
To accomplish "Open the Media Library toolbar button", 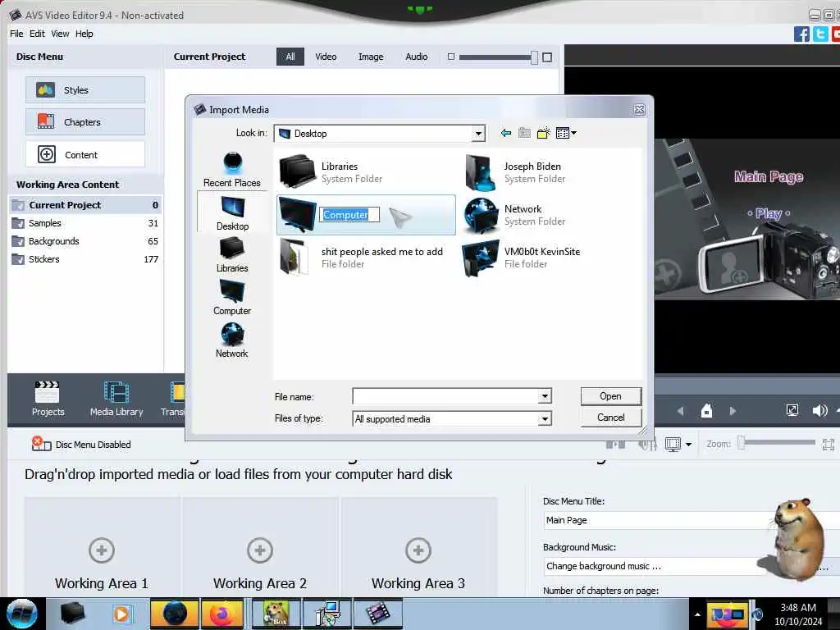I will click(116, 399).
